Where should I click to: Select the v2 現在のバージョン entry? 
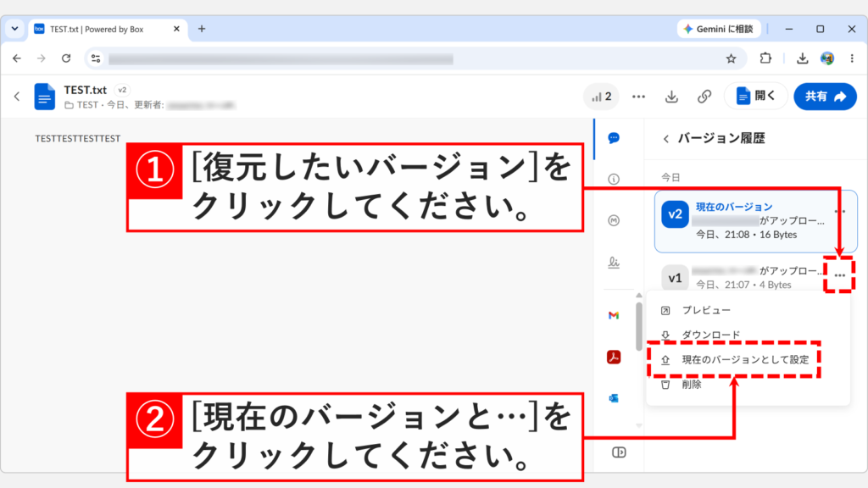pos(755,221)
